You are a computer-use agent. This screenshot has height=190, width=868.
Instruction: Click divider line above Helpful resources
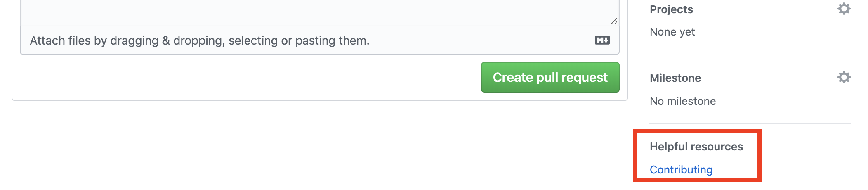pyautogui.click(x=750, y=123)
